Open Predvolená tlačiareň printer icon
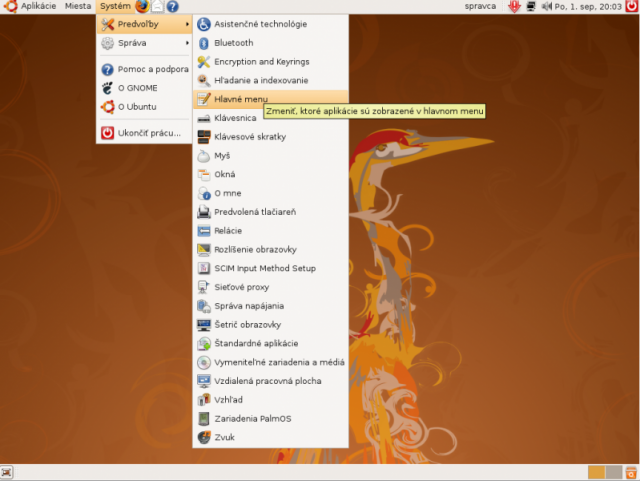 204,212
